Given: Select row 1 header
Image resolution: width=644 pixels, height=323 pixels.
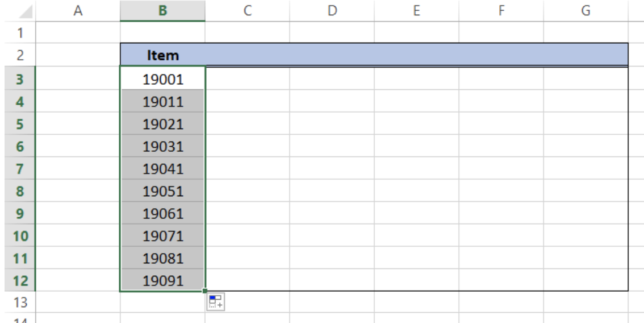Looking at the screenshot, I should click(x=20, y=32).
